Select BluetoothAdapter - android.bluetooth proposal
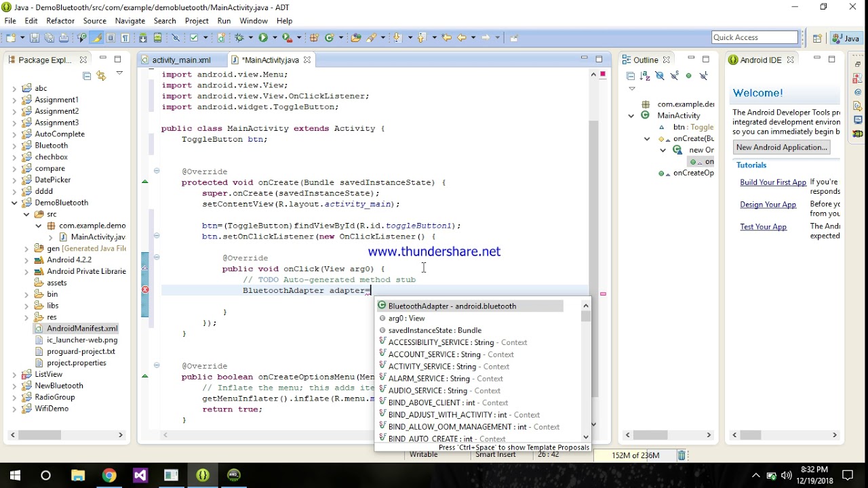Image resolution: width=868 pixels, height=488 pixels. 470,306
